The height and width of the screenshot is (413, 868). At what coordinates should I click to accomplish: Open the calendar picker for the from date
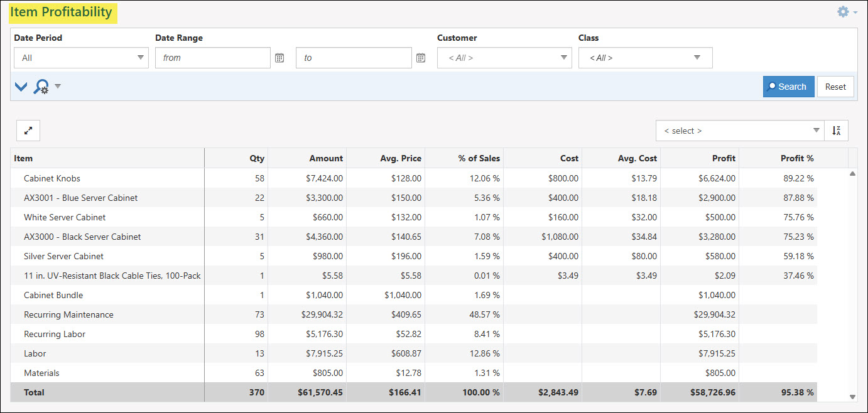tap(279, 57)
